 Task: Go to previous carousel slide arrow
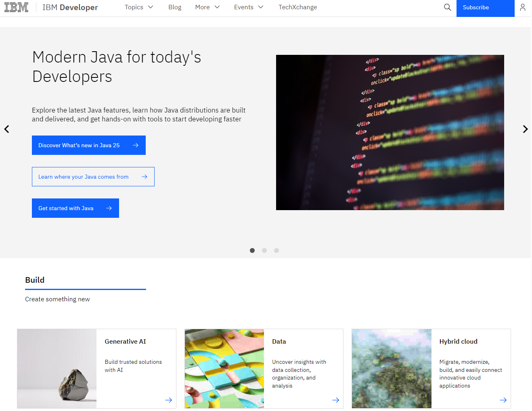[x=7, y=129]
